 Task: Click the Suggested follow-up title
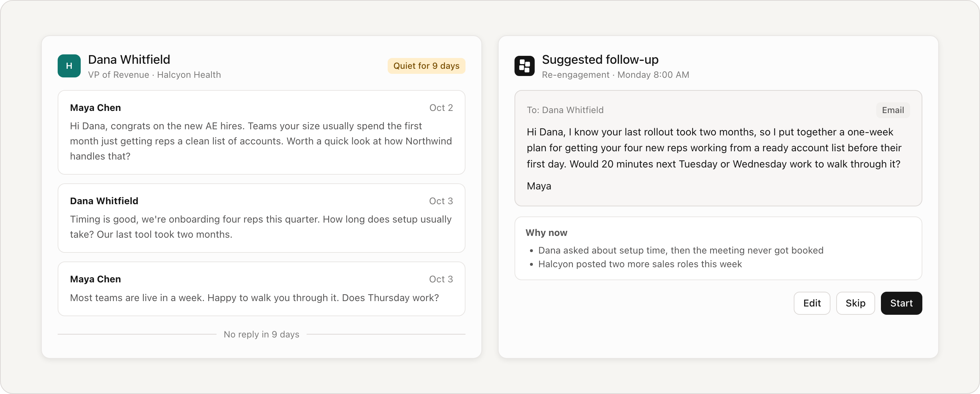coord(600,60)
